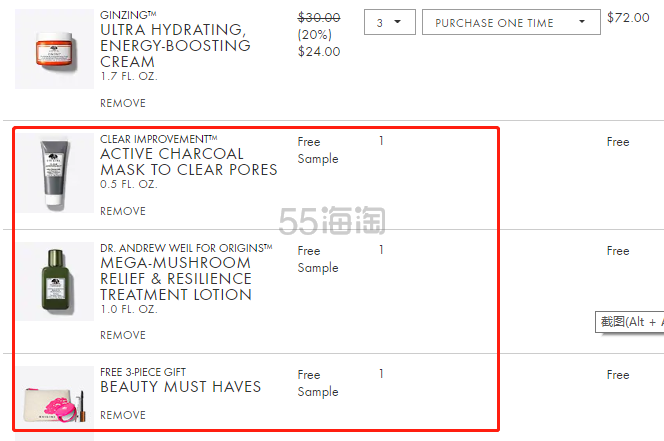Open the quantity dropdown showing 3

390,22
